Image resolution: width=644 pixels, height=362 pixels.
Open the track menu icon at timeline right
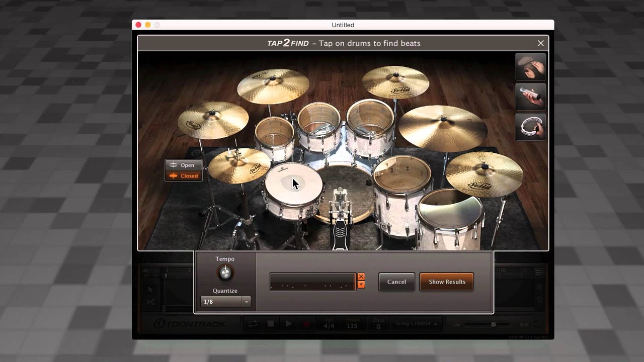539,273
